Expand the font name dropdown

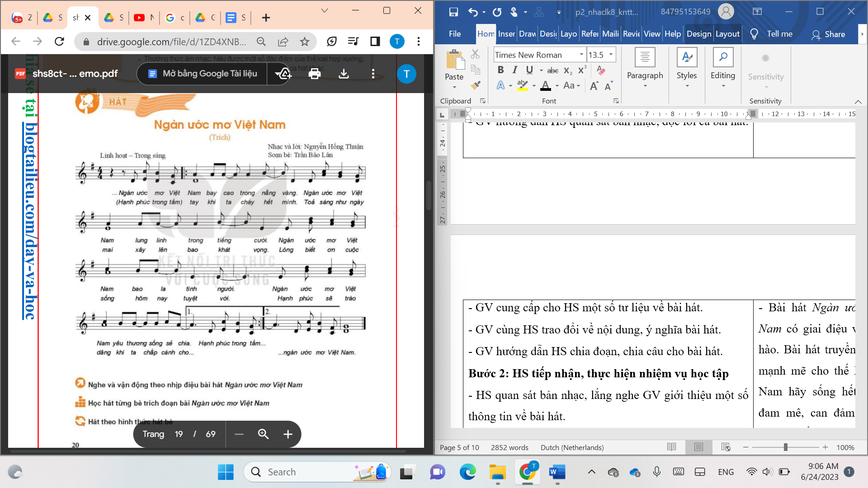coord(581,55)
